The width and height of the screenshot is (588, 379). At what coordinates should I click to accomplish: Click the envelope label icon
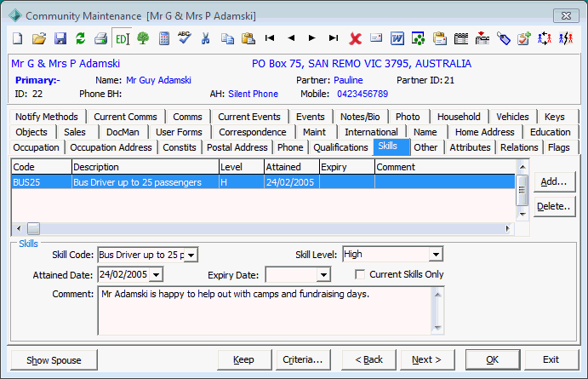(376, 37)
